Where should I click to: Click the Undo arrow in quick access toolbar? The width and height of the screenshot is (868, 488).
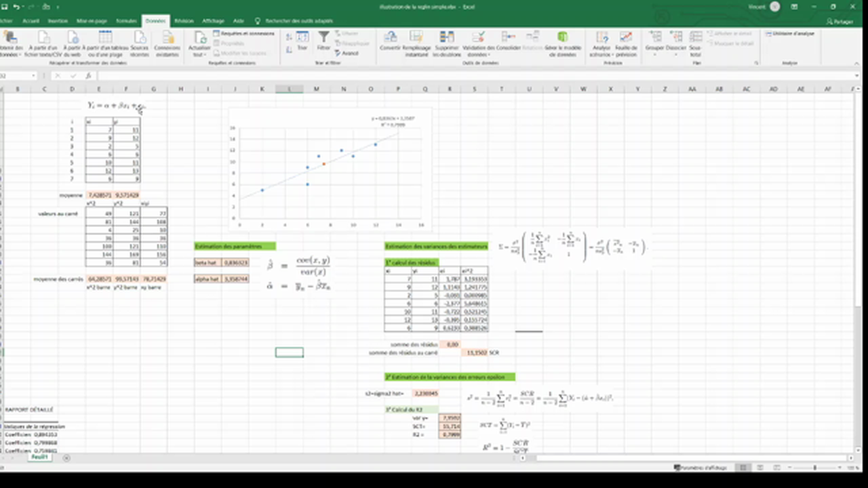click(x=16, y=7)
